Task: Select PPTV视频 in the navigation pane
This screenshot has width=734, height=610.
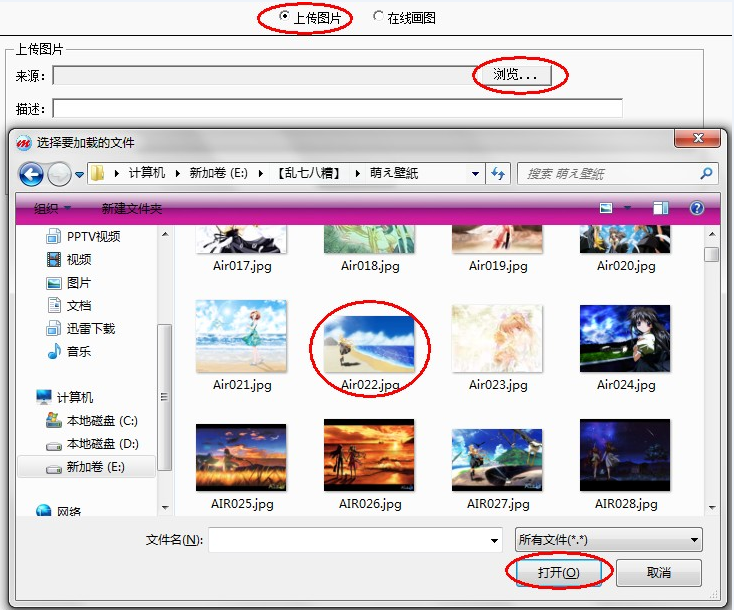Action: (x=83, y=236)
